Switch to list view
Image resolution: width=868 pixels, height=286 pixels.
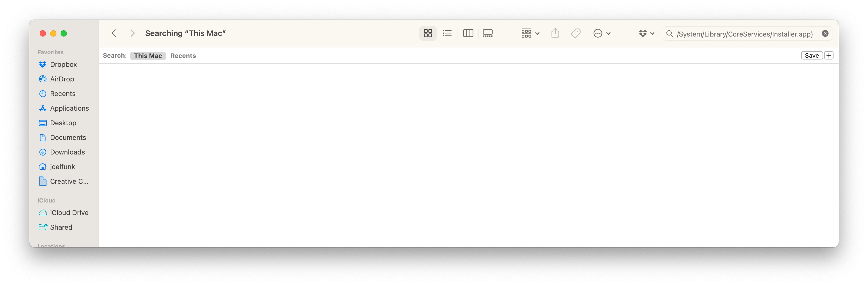(447, 33)
